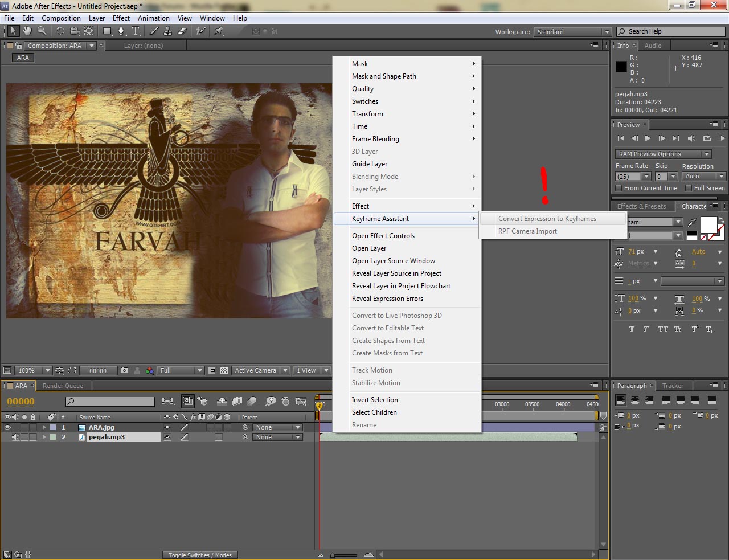Open the composition mini-flowchart icon

click(168, 401)
